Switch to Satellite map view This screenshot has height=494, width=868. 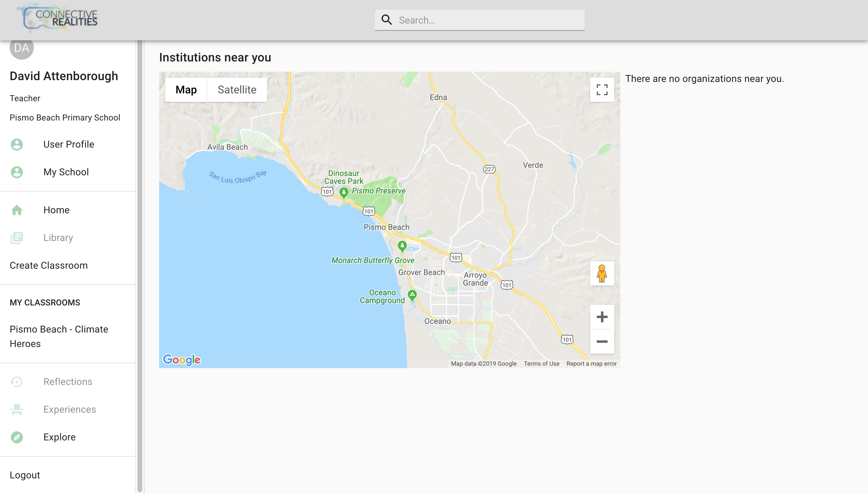237,90
